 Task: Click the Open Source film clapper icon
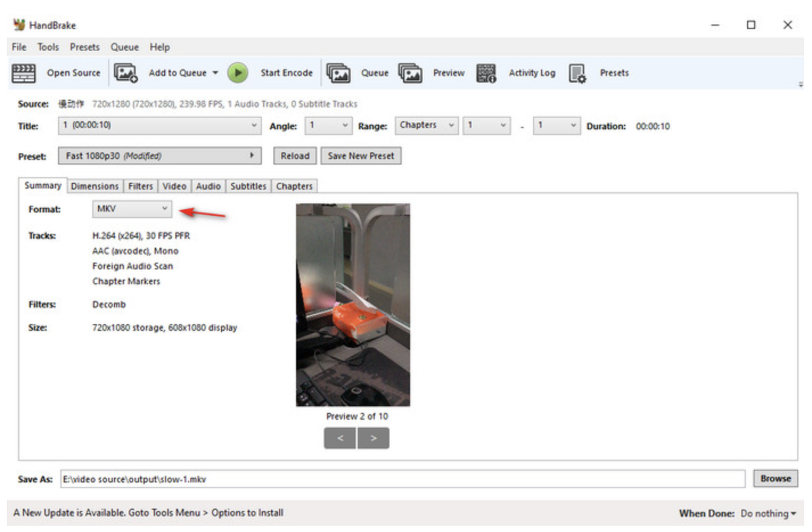(24, 73)
